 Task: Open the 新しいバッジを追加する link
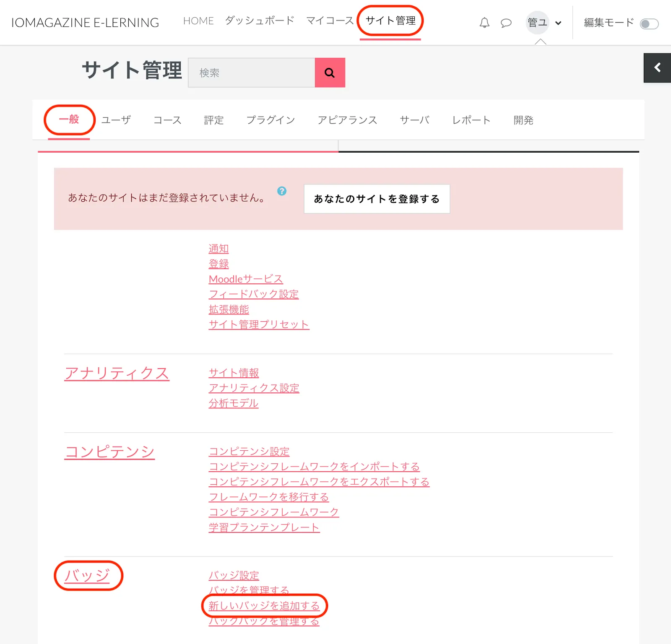click(264, 605)
